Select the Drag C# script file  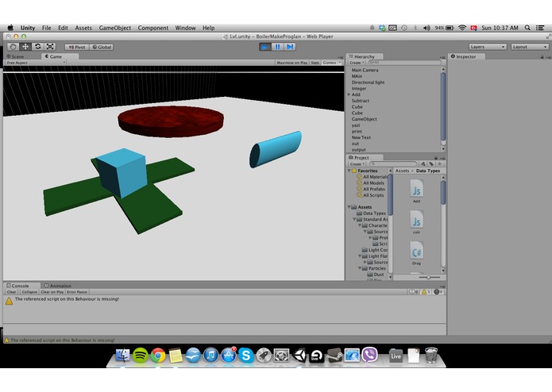point(416,253)
